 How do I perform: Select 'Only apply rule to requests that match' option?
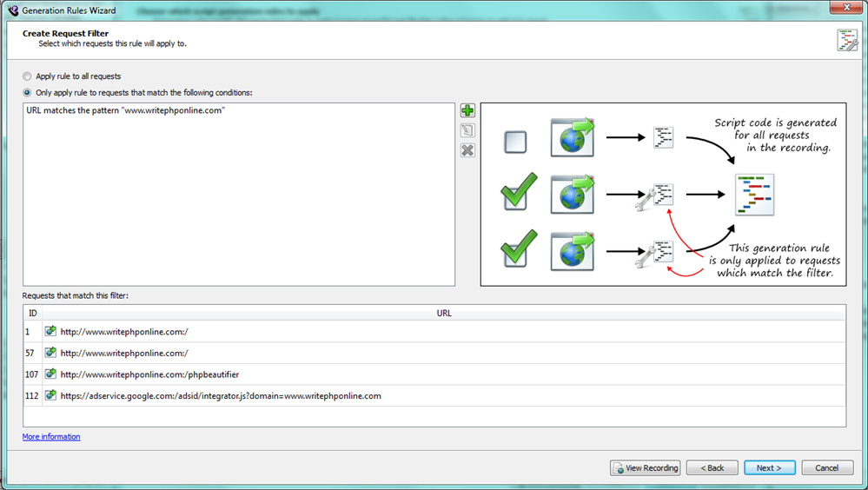[x=28, y=92]
